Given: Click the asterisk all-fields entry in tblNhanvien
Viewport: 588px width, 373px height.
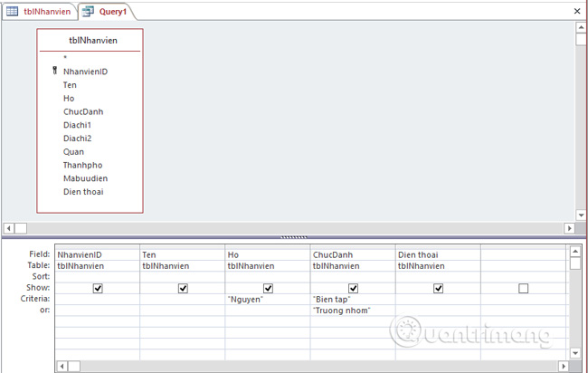Looking at the screenshot, I should [65, 58].
